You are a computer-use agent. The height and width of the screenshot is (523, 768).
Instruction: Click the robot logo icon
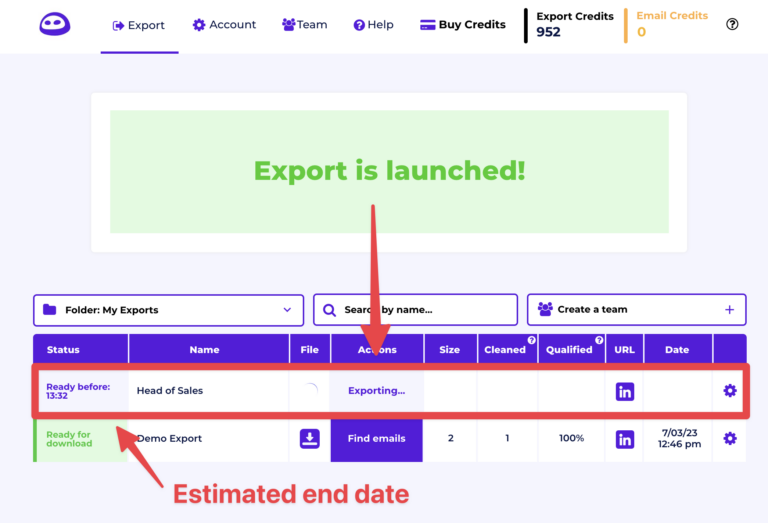tap(55, 24)
